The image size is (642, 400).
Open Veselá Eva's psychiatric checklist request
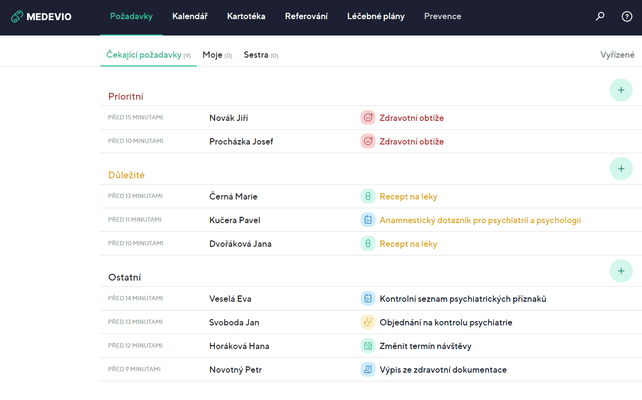coord(462,298)
